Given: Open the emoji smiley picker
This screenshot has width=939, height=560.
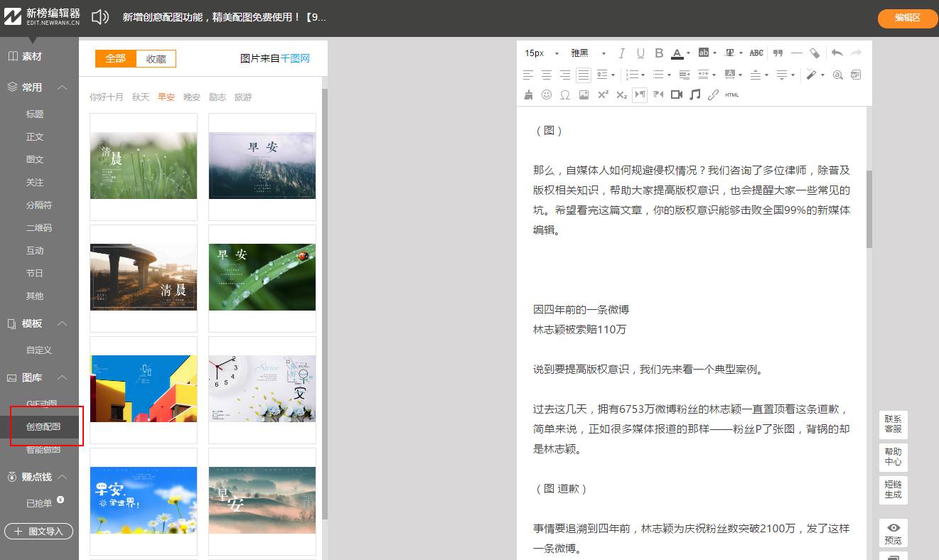Looking at the screenshot, I should click(547, 95).
